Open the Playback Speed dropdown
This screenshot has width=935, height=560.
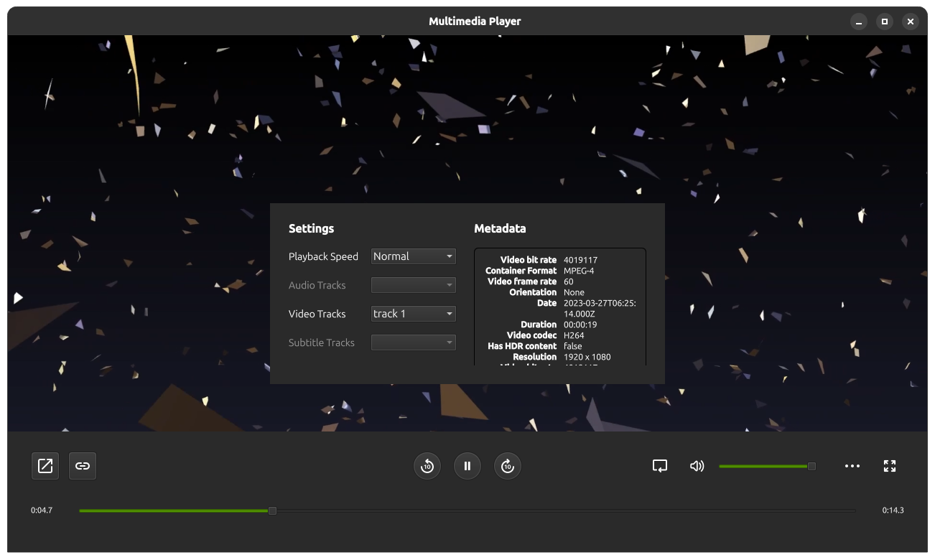coord(414,256)
